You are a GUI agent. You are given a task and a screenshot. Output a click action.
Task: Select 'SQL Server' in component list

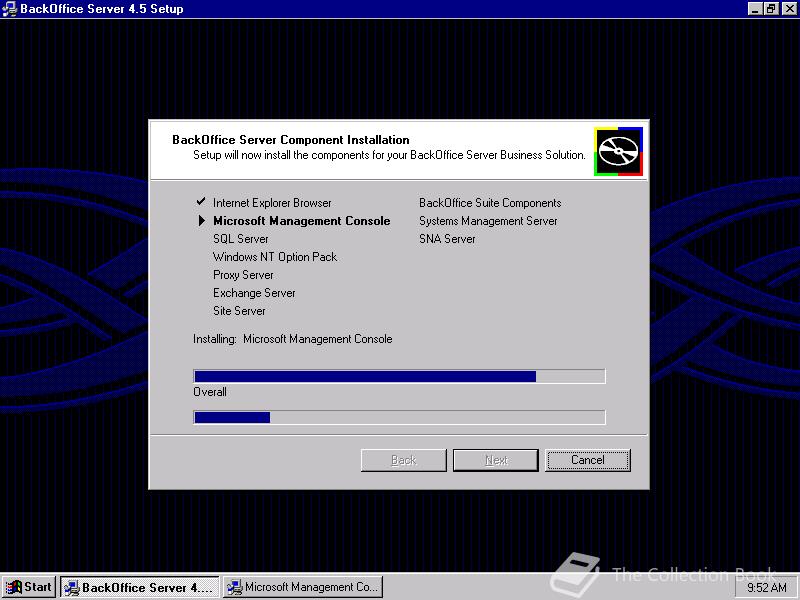point(240,239)
